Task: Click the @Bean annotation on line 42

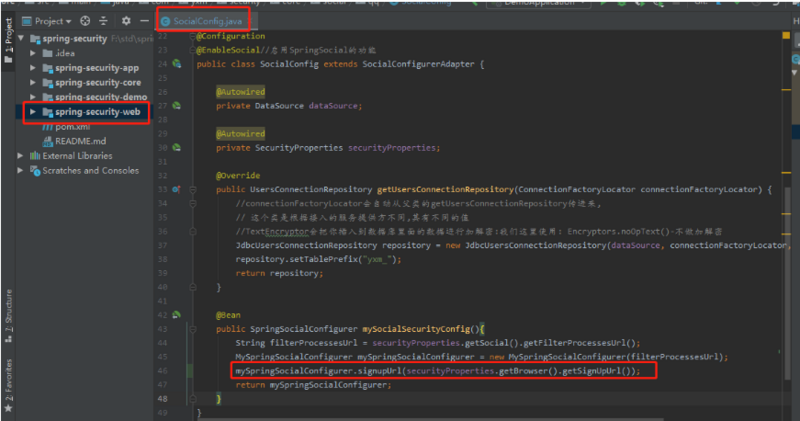Action: pos(228,315)
